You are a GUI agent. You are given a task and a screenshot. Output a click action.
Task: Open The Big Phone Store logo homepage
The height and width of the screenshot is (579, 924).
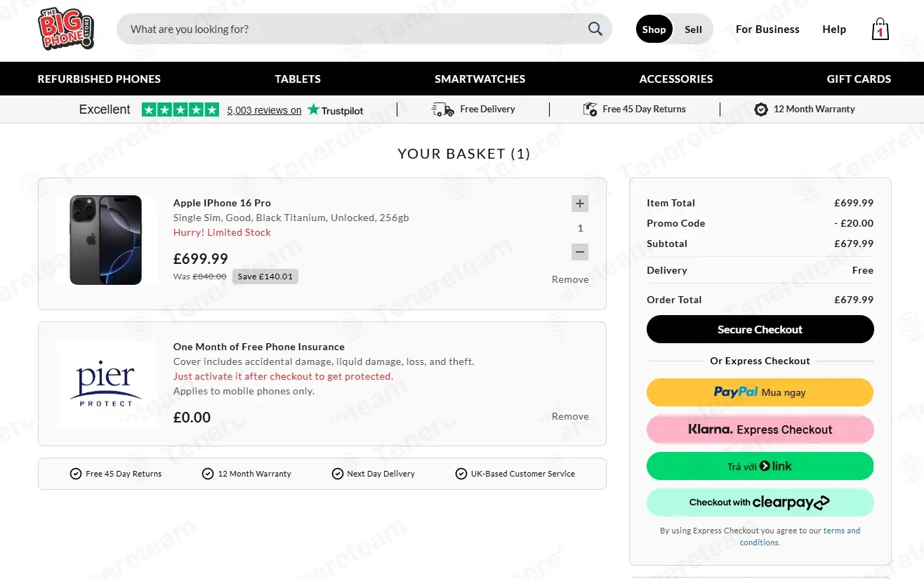coord(66,29)
